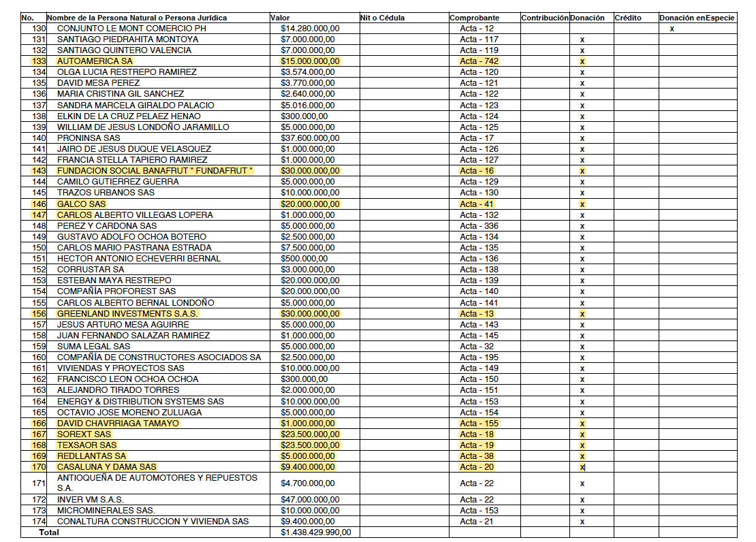
Task: Select 'JESUS ARTURO MESA AGUIRRE' cell
Action: [x=123, y=325]
